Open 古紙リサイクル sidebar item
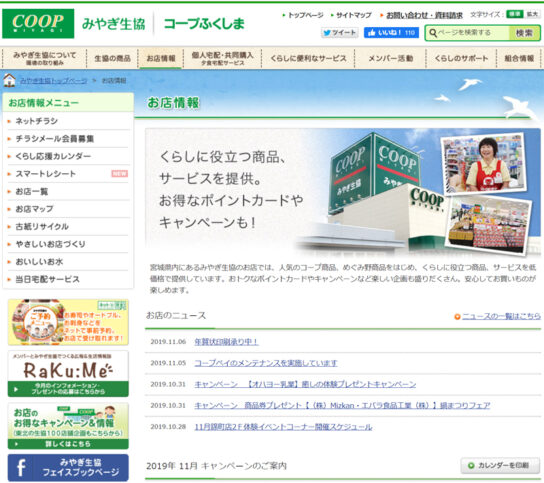This screenshot has width=544, height=483. click(x=68, y=227)
